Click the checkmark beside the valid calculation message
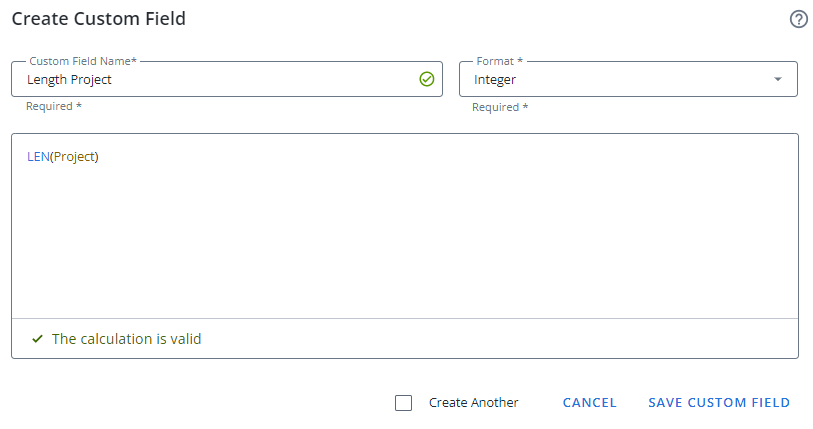This screenshot has width=813, height=429. coord(37,339)
